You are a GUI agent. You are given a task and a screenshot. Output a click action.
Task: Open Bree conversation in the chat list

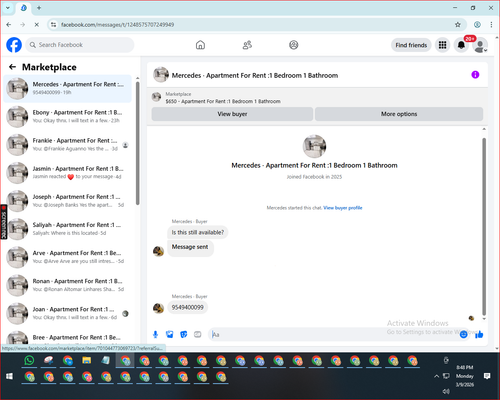click(67, 337)
